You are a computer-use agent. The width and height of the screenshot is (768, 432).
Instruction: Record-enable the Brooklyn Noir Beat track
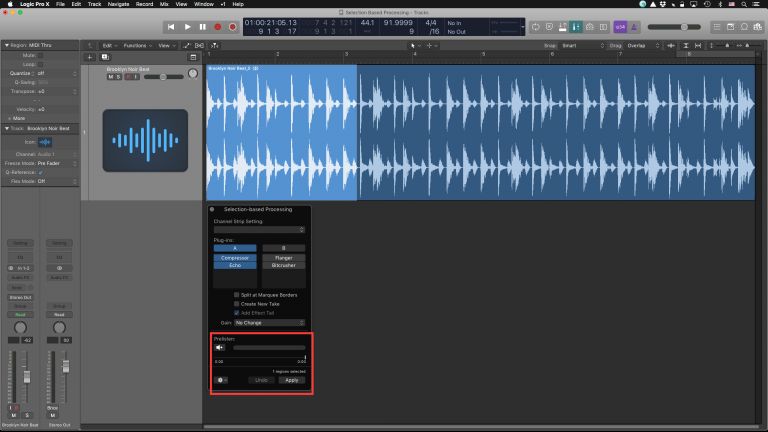129,77
